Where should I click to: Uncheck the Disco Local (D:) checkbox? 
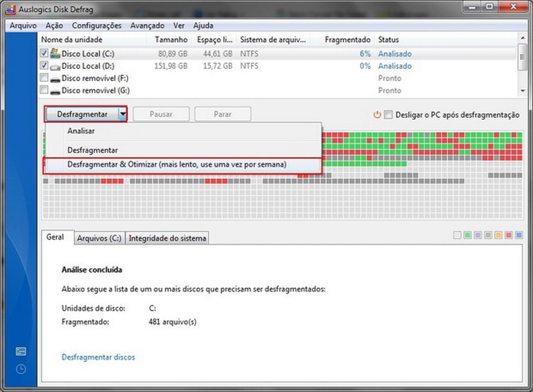point(44,65)
